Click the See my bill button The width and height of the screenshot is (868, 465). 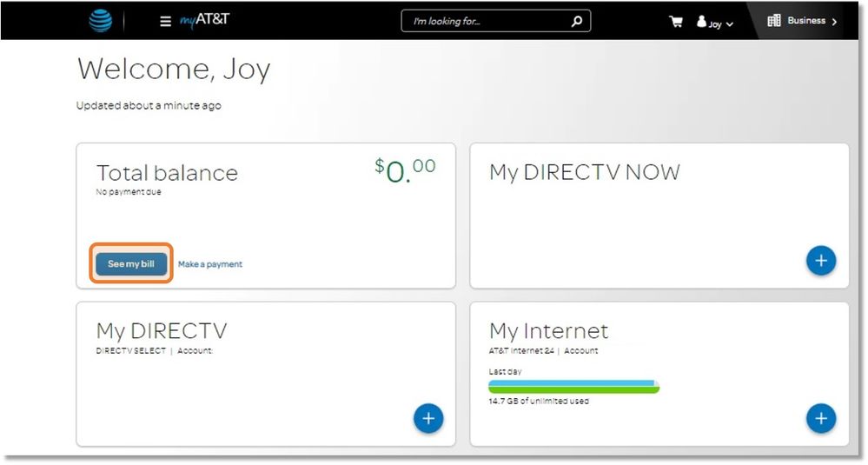coord(131,264)
